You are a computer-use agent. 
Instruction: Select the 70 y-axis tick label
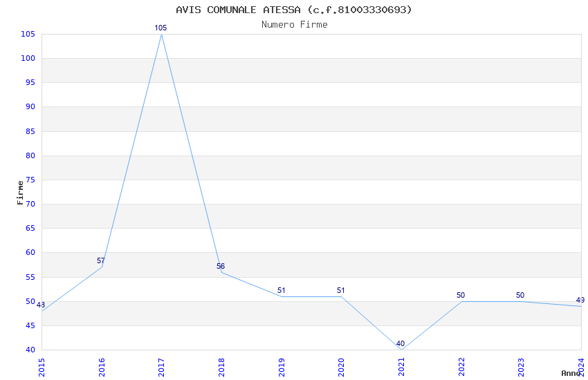point(30,204)
